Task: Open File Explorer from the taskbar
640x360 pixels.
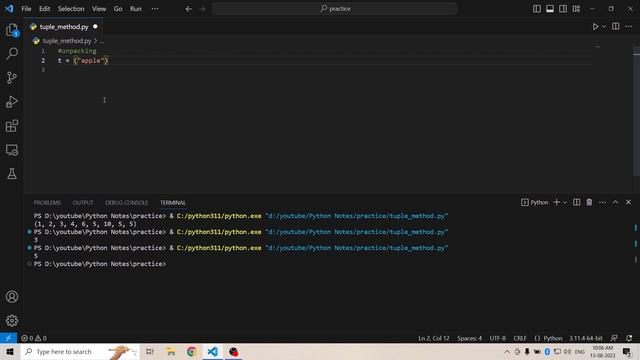Action: tap(171, 351)
